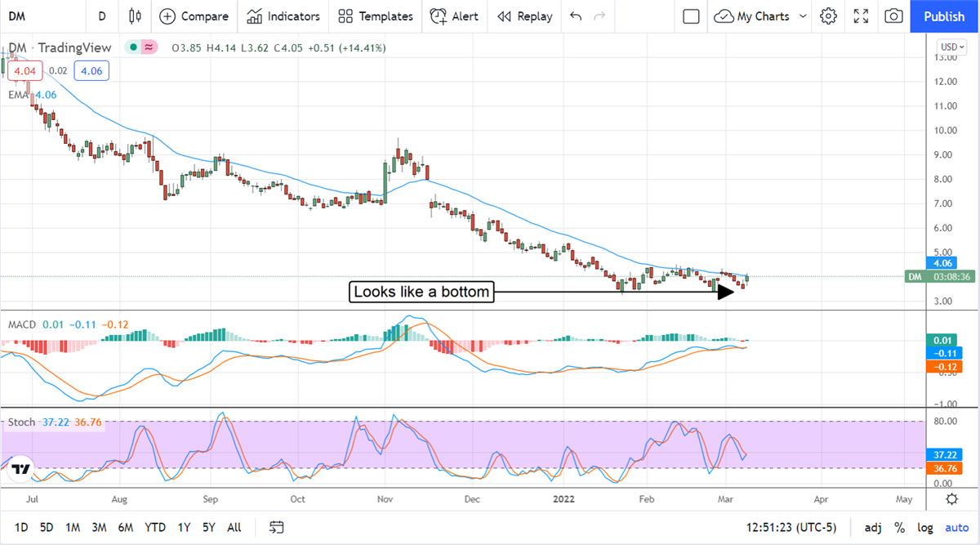Select the YTD time range
Viewport: 980px width, 545px height.
155,527
